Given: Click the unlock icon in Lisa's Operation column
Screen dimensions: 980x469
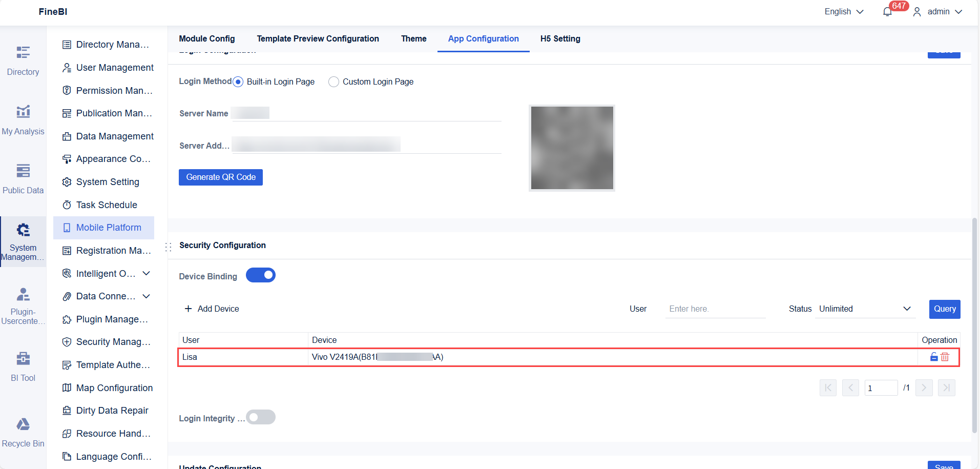Looking at the screenshot, I should [933, 357].
